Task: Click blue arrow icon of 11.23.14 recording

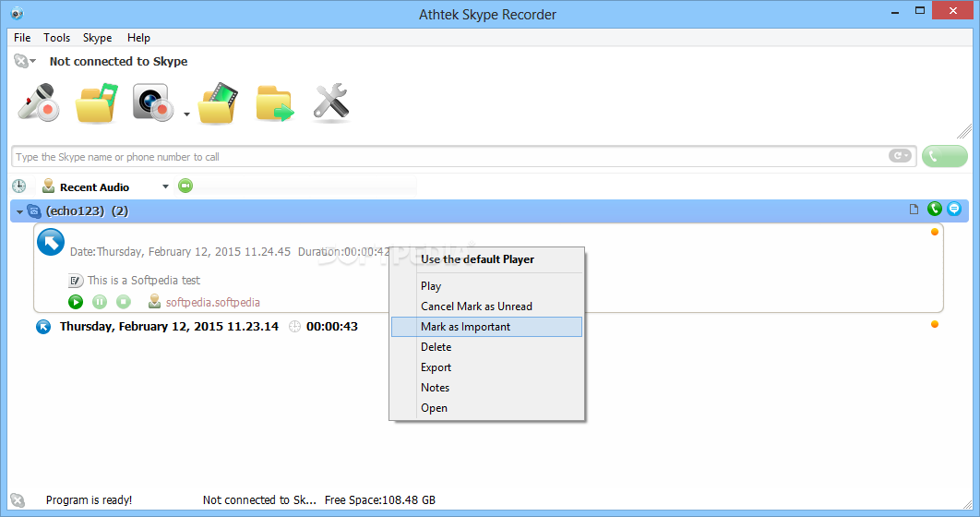Action: pos(43,326)
